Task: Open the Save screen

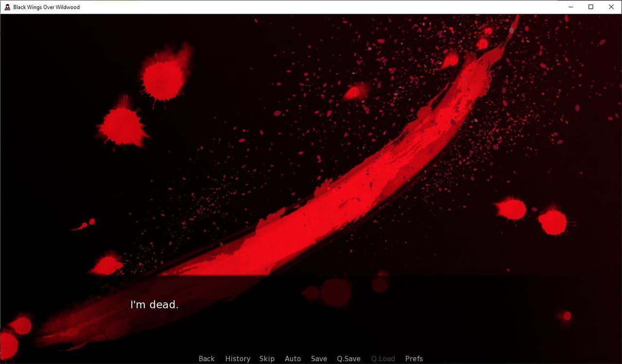Action: pyautogui.click(x=319, y=359)
